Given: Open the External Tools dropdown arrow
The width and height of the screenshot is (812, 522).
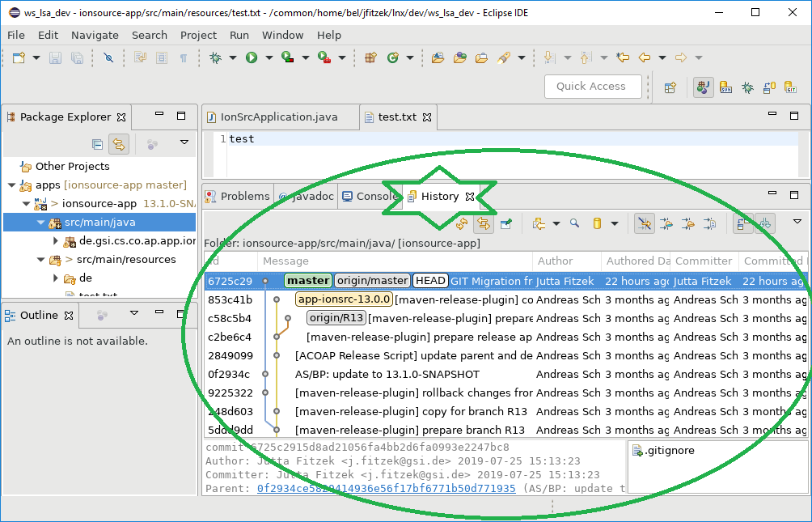Looking at the screenshot, I should point(342,57).
